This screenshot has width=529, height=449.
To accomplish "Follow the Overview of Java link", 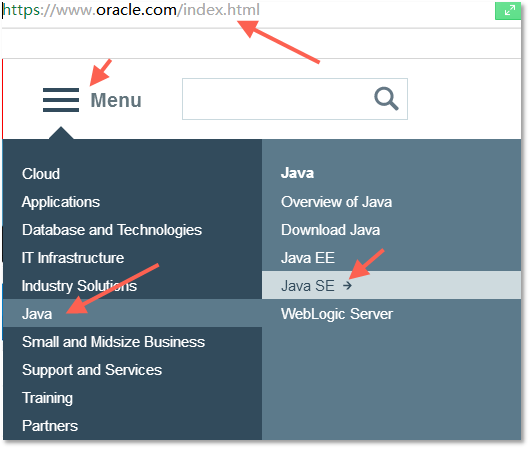I will point(336,202).
